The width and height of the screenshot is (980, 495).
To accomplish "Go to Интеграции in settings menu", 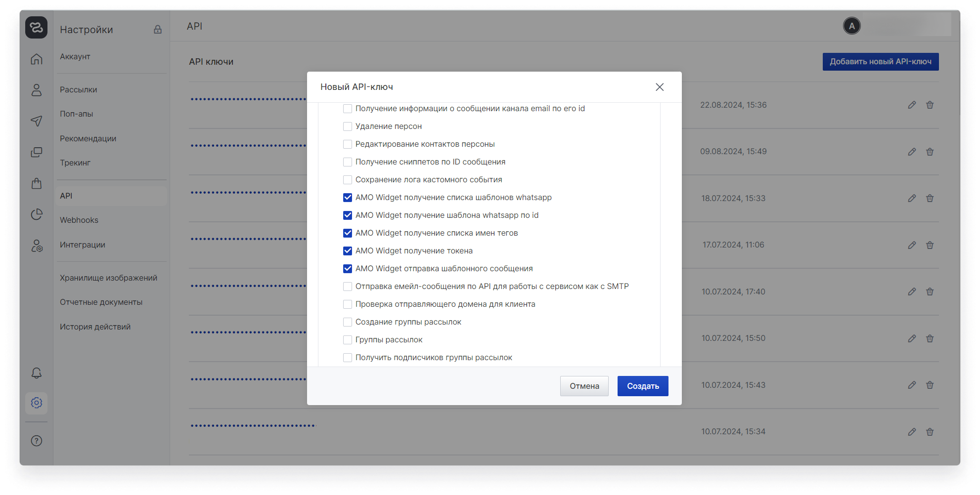I will click(83, 245).
